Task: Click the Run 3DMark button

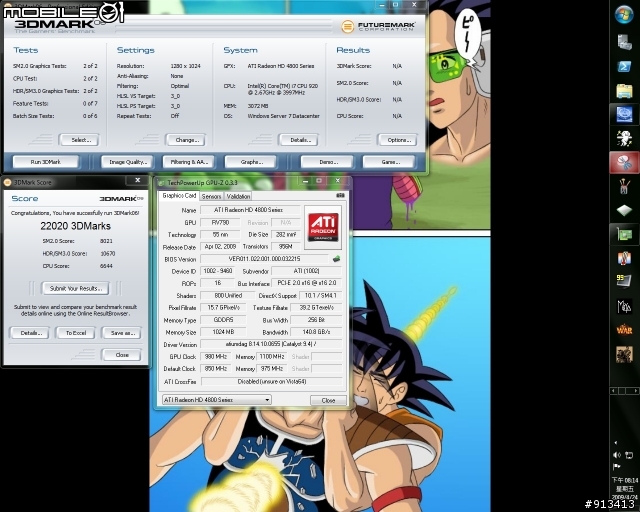Action: click(x=46, y=162)
